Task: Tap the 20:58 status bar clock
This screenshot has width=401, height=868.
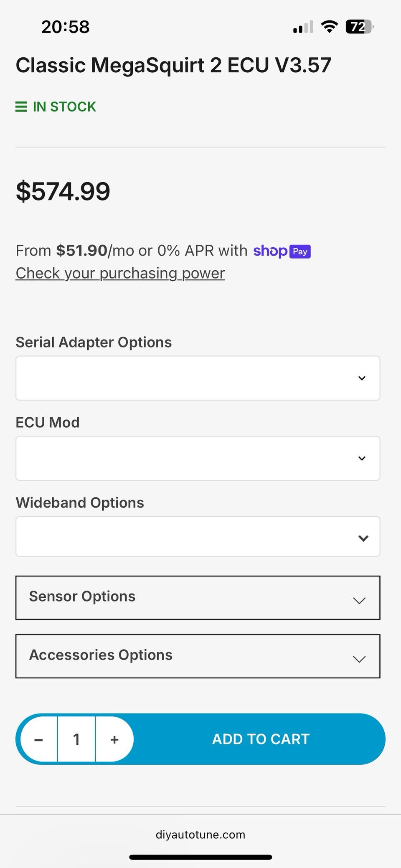Action: click(x=66, y=27)
